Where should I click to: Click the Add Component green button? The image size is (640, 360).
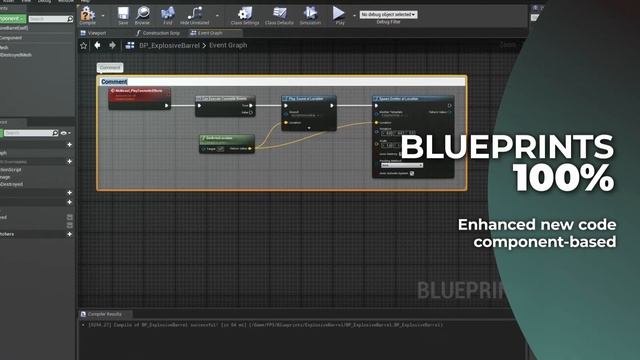[12, 19]
